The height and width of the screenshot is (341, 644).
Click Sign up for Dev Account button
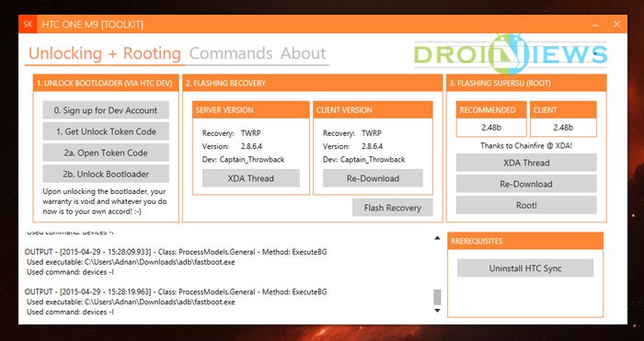106,110
